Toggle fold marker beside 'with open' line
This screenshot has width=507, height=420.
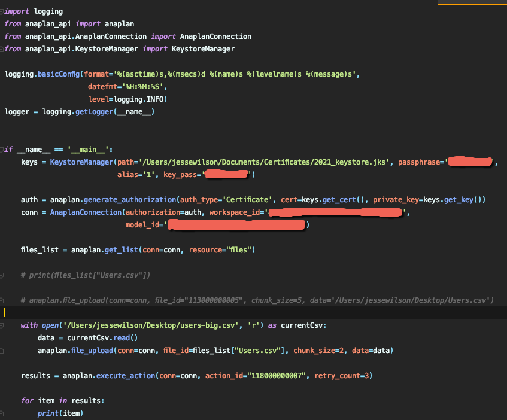pos(2,325)
